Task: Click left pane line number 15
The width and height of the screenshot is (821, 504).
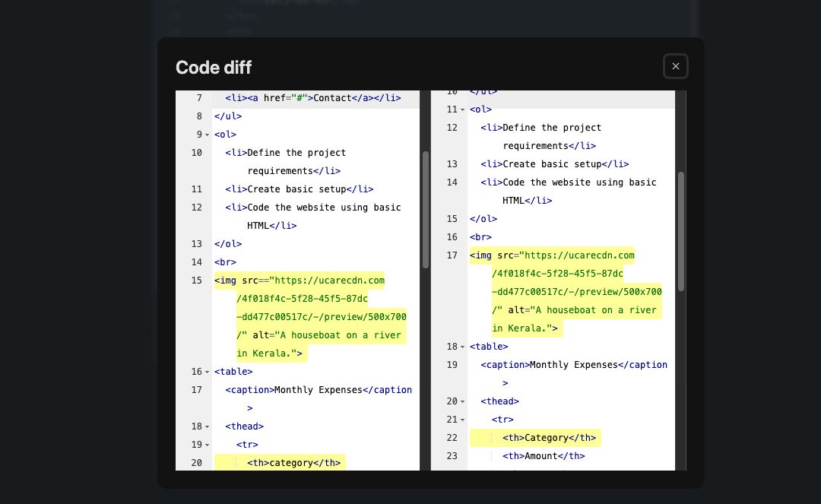Action: (196, 281)
